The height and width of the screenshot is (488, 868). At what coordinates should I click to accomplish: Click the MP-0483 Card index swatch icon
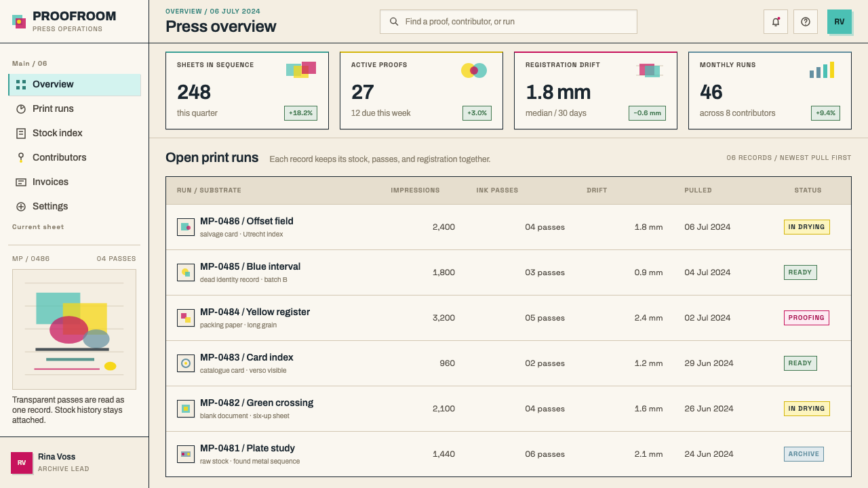(186, 363)
